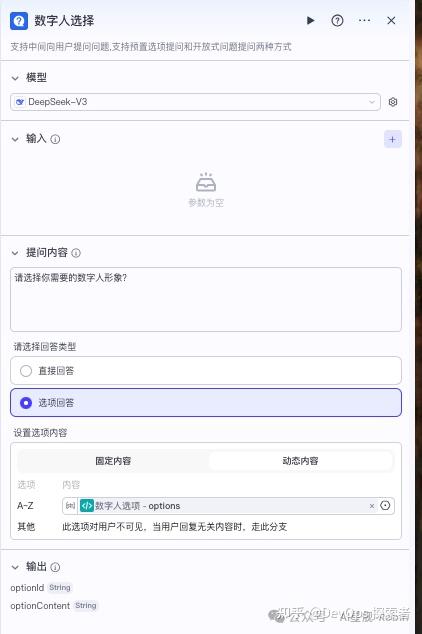Screen dimensions: 422x634
Task: Switch to the 动态内容 tab
Action: pos(300,461)
